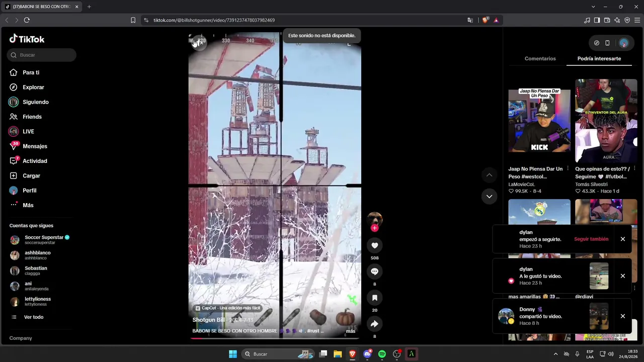Image resolution: width=644 pixels, height=362 pixels.
Task: Open Shotgun Bill creator profile
Action: [x=208, y=320]
